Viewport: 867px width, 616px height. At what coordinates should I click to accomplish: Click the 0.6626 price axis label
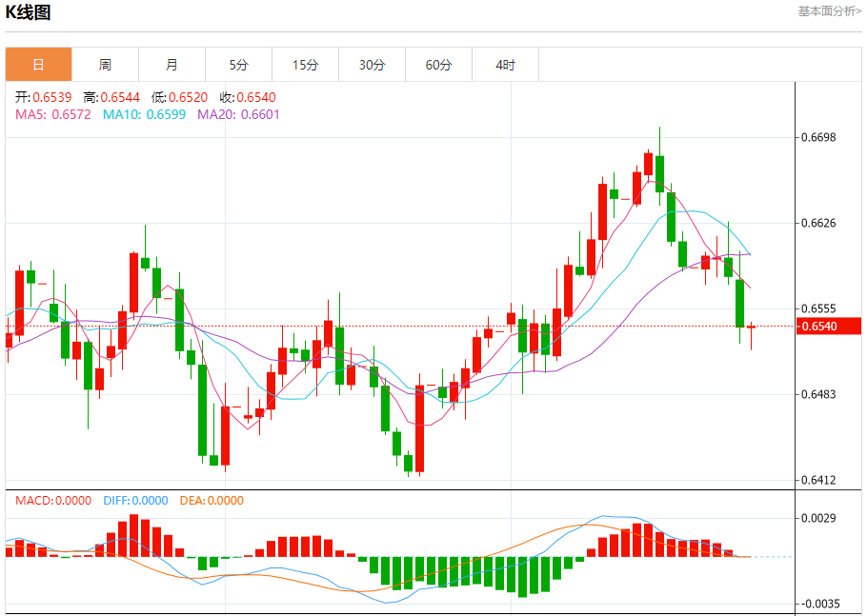(x=818, y=223)
